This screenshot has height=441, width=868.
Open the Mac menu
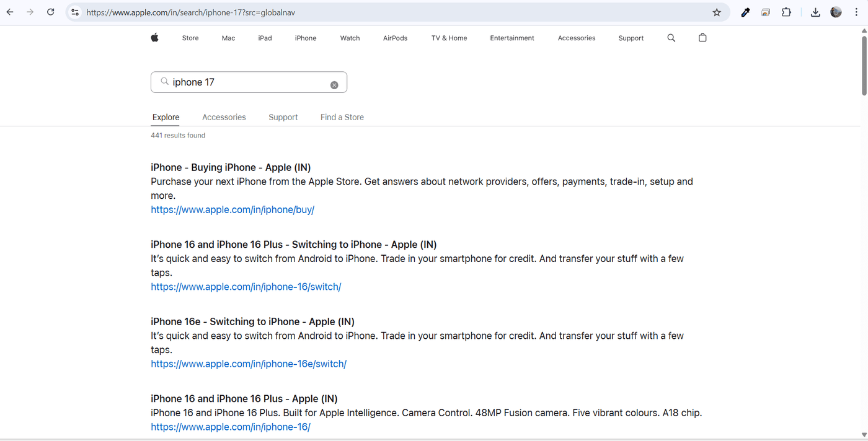coord(228,38)
